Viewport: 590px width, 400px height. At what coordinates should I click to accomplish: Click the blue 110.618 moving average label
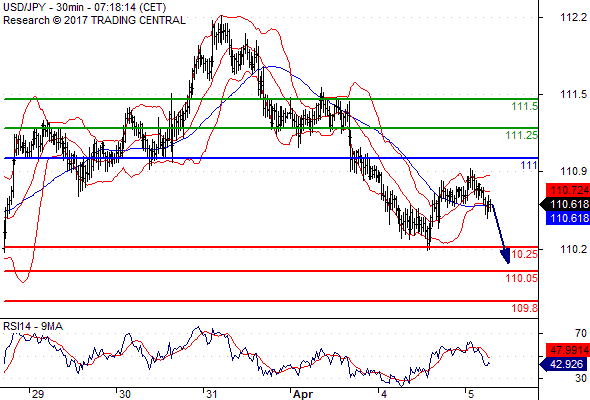click(x=568, y=218)
